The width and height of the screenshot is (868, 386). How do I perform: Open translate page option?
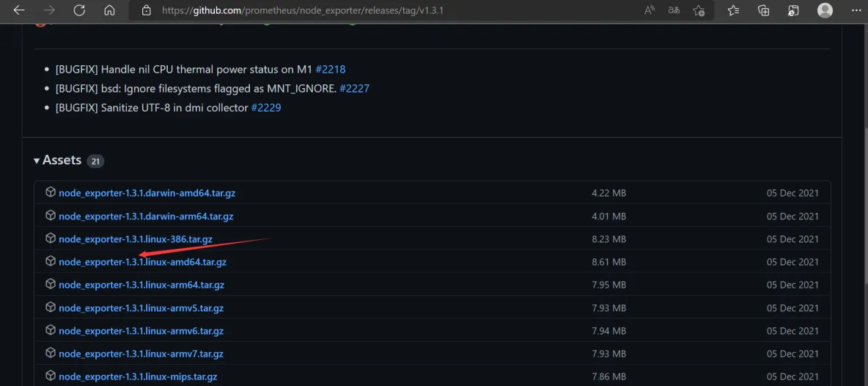(x=674, y=10)
